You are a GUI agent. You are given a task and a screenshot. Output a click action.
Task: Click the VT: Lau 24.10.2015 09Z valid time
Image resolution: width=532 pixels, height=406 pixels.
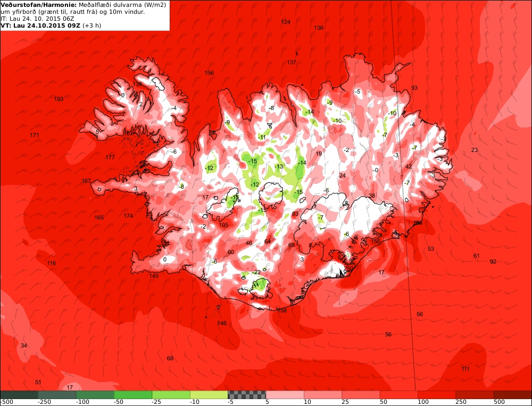[40, 26]
